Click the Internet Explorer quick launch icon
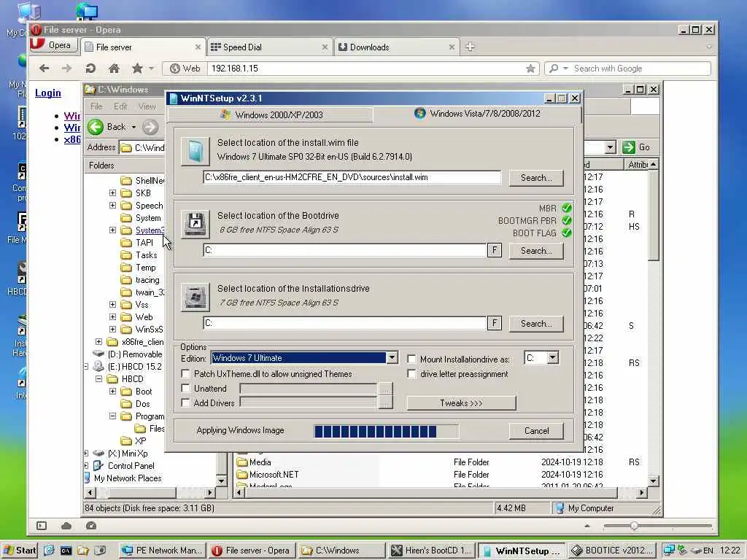Viewport: 747px width, 560px height. [49, 551]
